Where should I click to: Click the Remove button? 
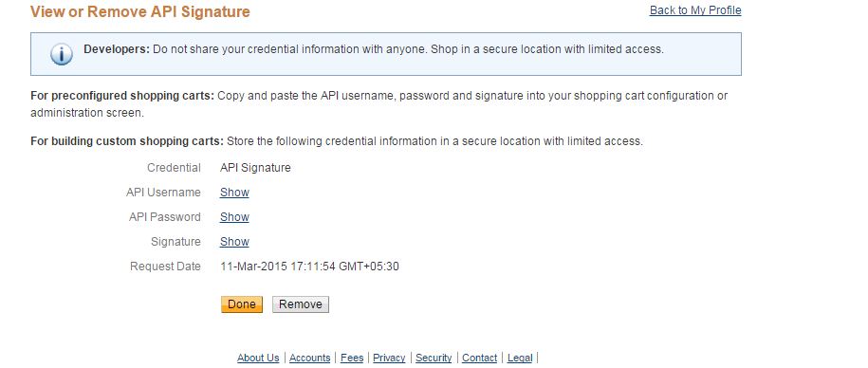tap(301, 304)
